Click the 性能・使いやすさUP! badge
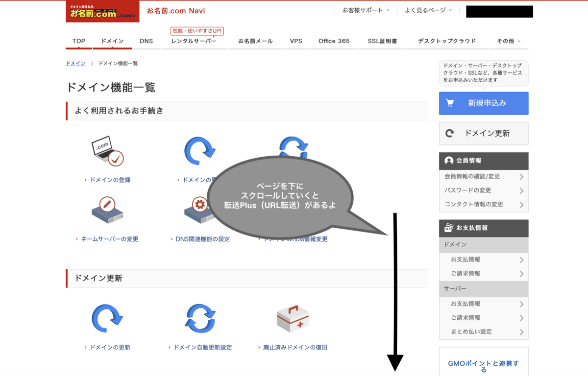The image size is (588, 376). [x=197, y=31]
